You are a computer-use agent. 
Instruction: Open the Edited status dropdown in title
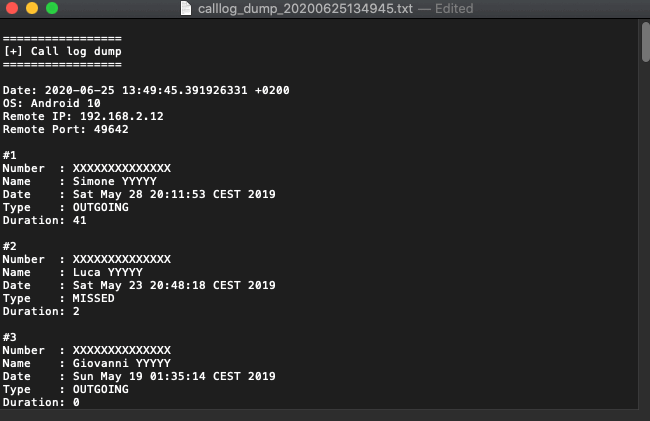coord(454,8)
